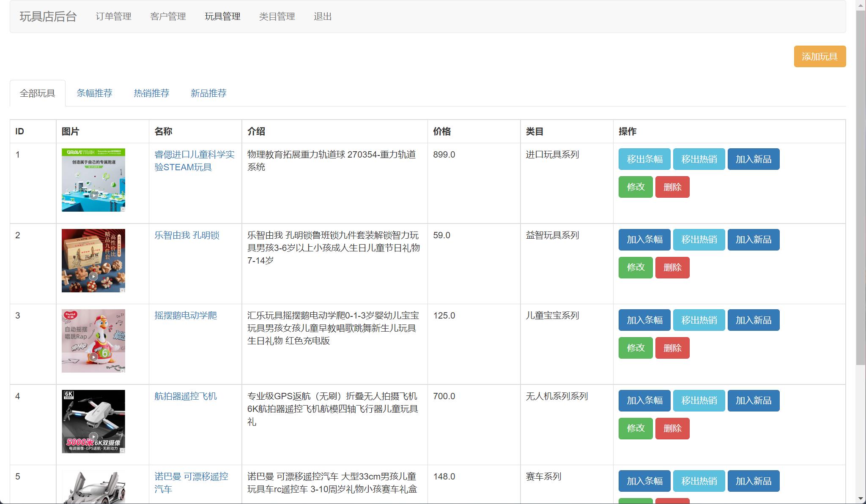Click the 添加玩具 button

(819, 56)
